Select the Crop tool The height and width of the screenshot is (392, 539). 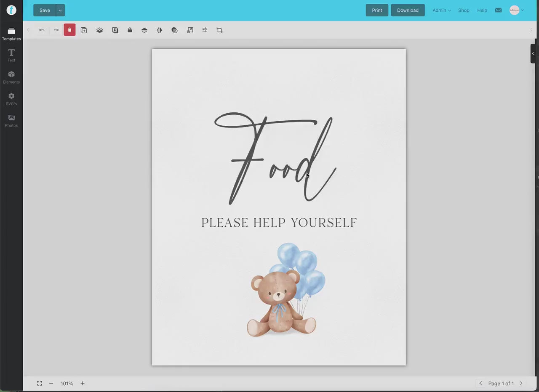(x=219, y=30)
